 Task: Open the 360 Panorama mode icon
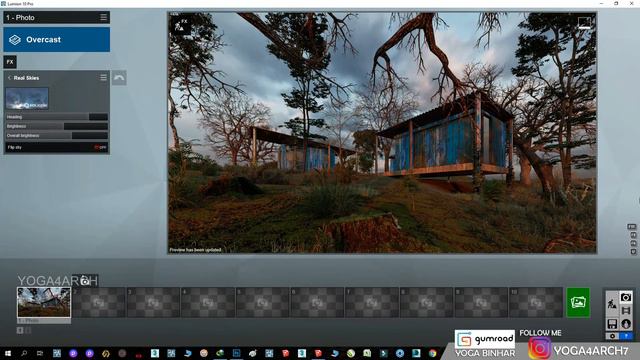coord(626,324)
